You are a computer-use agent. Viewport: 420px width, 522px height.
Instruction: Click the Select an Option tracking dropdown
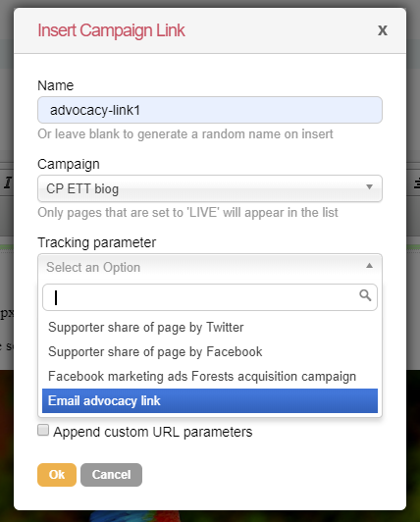click(210, 267)
